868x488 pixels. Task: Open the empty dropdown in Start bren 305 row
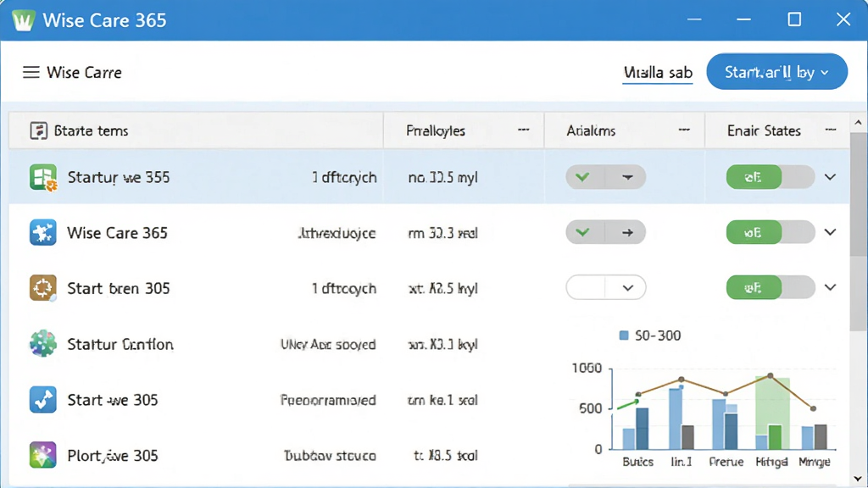pos(605,288)
